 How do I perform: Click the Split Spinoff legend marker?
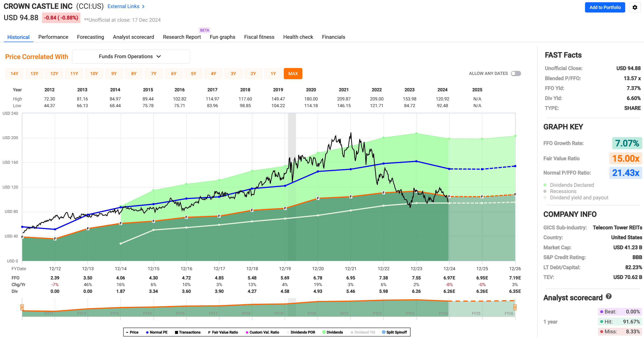(383, 332)
